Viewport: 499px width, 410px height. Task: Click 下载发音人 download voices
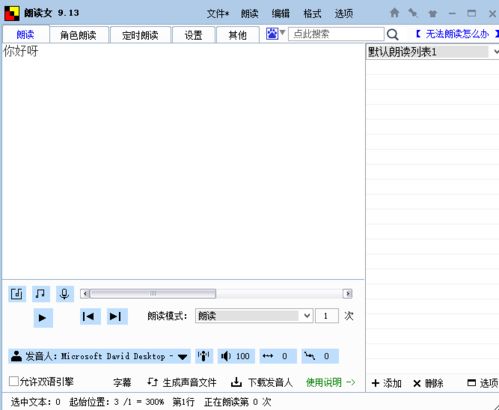click(x=262, y=382)
